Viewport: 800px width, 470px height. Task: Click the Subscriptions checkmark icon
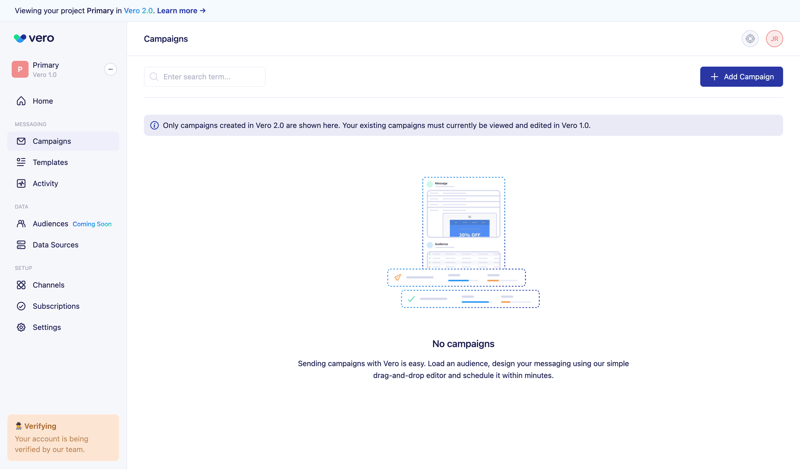(21, 306)
